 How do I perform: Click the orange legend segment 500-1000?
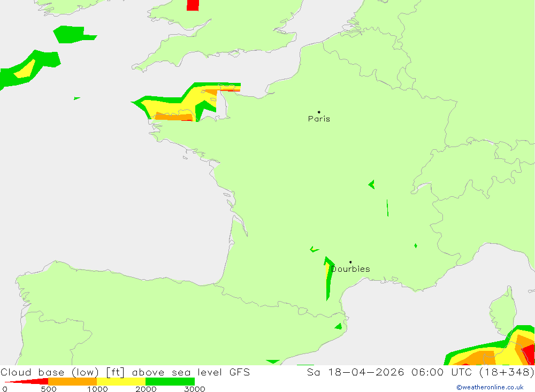[72, 381]
